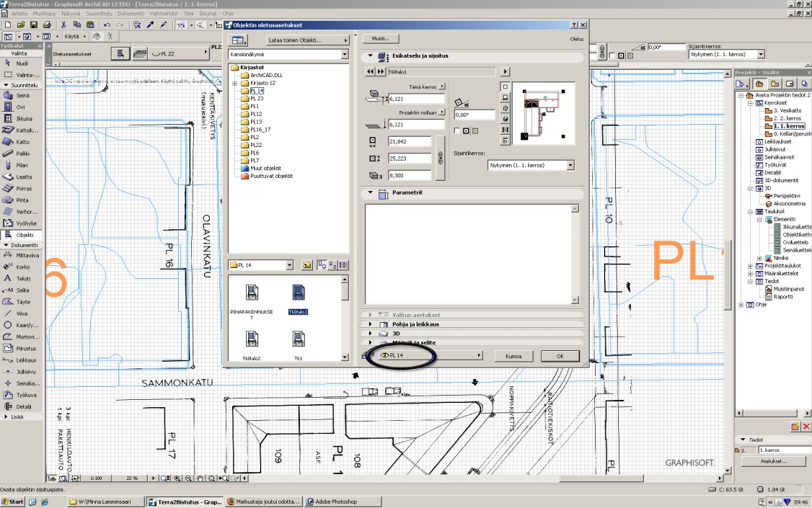Open the Arkisto menu
The width and height of the screenshot is (812, 508).
(19, 14)
